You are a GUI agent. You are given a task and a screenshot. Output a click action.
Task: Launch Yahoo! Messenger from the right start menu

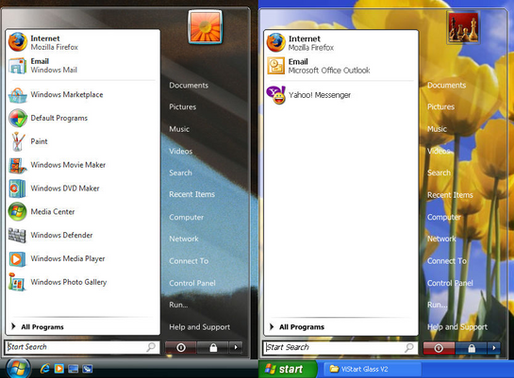click(340, 95)
